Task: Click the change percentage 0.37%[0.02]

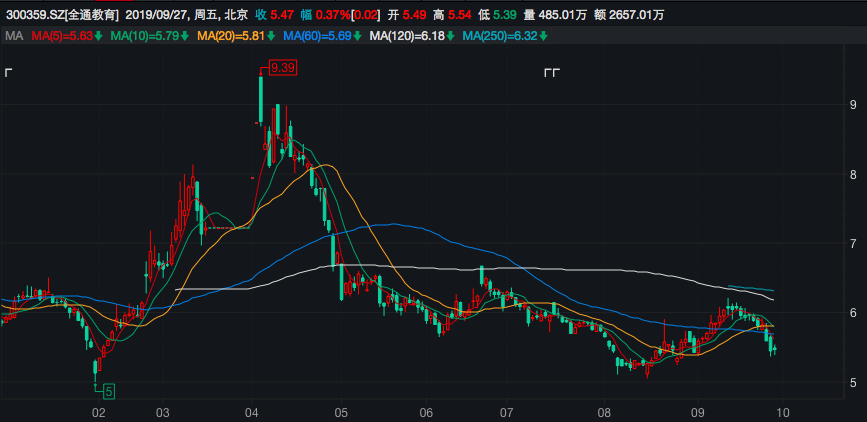Action: pyautogui.click(x=347, y=15)
